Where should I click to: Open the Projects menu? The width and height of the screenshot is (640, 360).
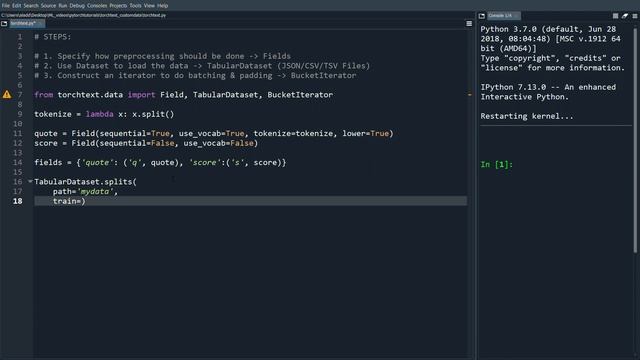pos(118,6)
